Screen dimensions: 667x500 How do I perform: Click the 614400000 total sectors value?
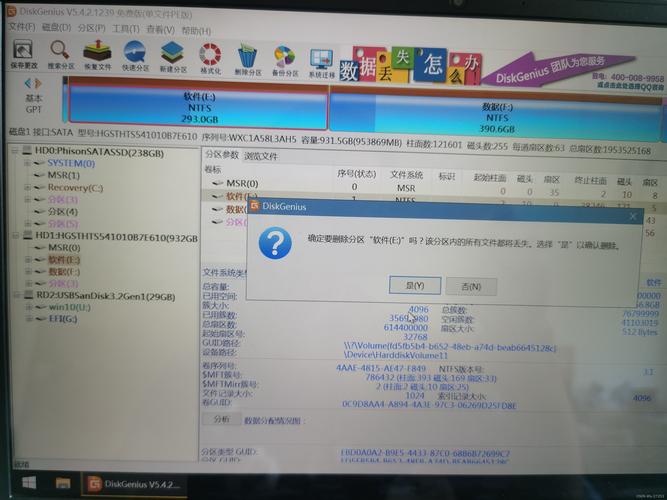coord(406,327)
